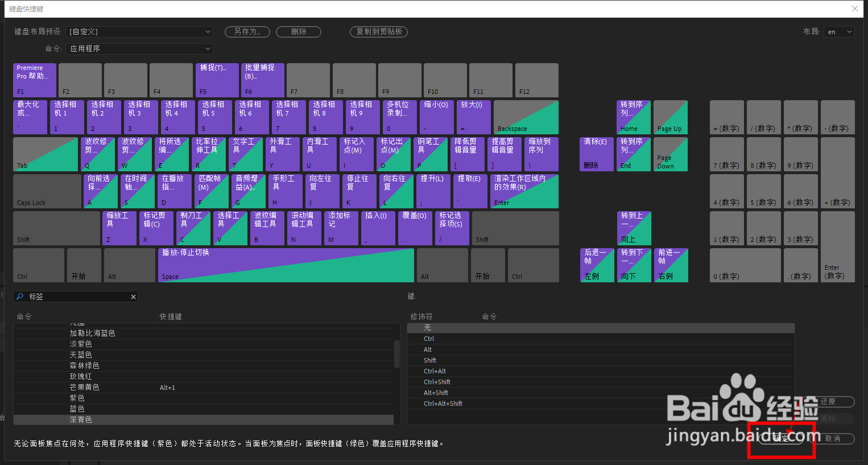The height and width of the screenshot is (465, 868).
Task: Select the I 标记入点 key
Action: (x=357, y=154)
